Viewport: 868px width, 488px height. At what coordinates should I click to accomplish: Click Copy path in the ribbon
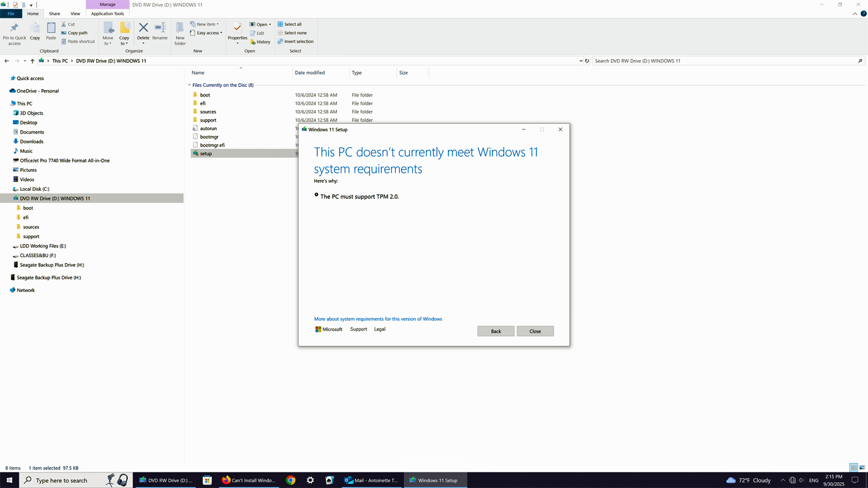[x=75, y=33]
